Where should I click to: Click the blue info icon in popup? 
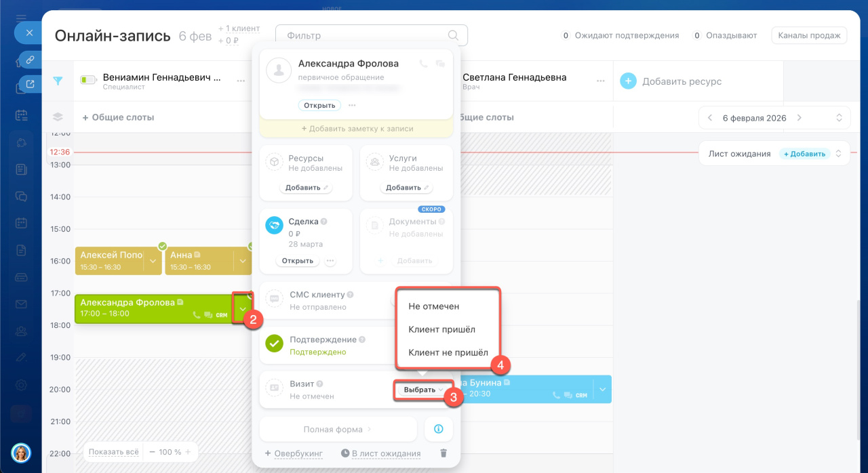pos(438,429)
